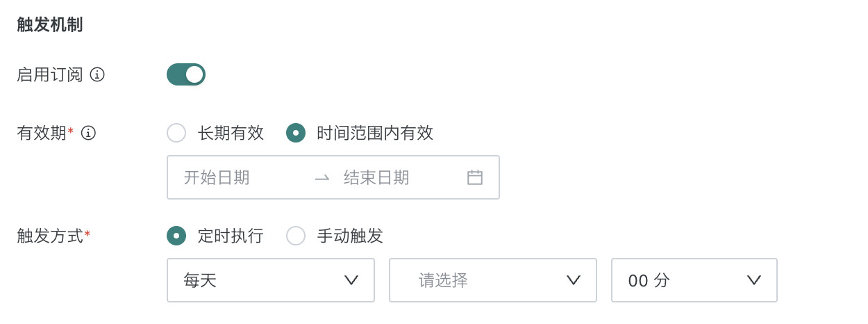Click the chevron arrow in 请选择 box
This screenshot has height=324, width=868.
(x=574, y=280)
